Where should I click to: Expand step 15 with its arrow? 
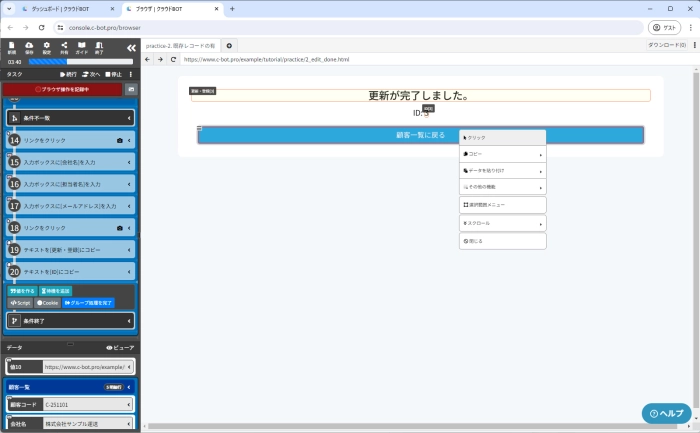coord(129,162)
